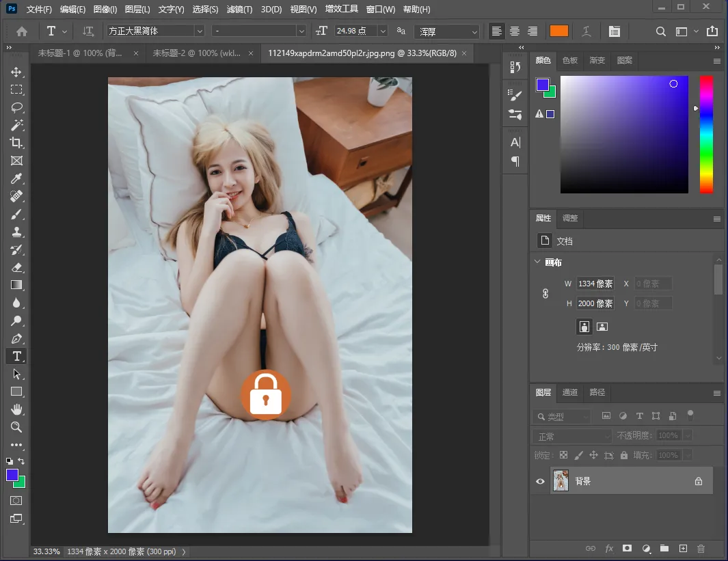
Task: Open the layer filter type dropdown 类型
Action: click(x=561, y=416)
